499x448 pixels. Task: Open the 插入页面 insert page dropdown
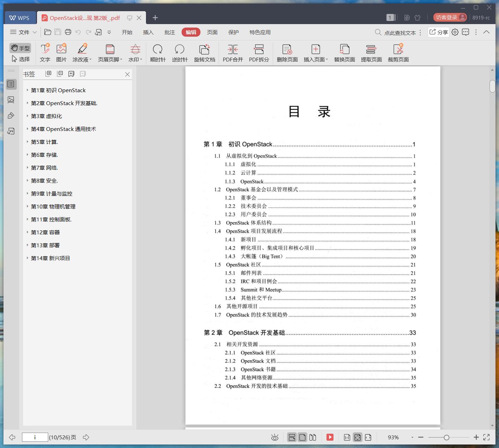[x=316, y=53]
